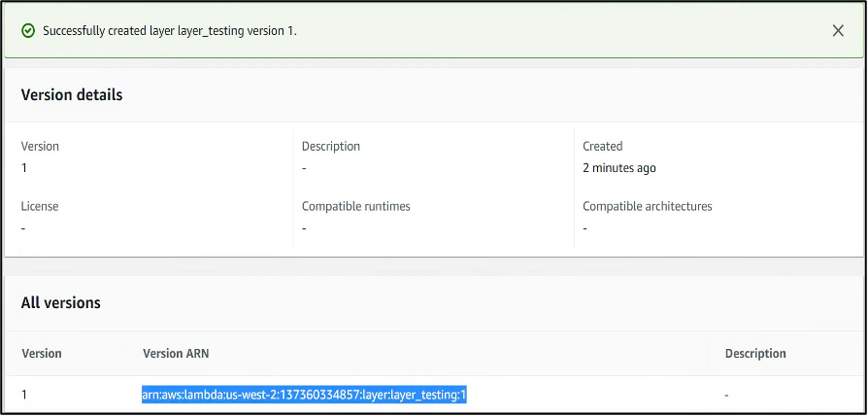Click the '2 minutes ago' timestamp
Image resolution: width=868 pixels, height=416 pixels.
point(619,167)
